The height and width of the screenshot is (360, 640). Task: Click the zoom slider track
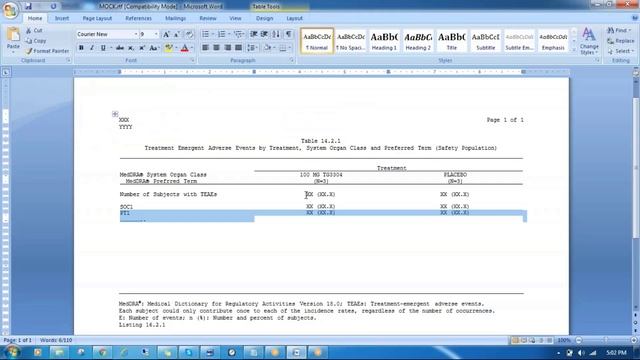[606, 340]
